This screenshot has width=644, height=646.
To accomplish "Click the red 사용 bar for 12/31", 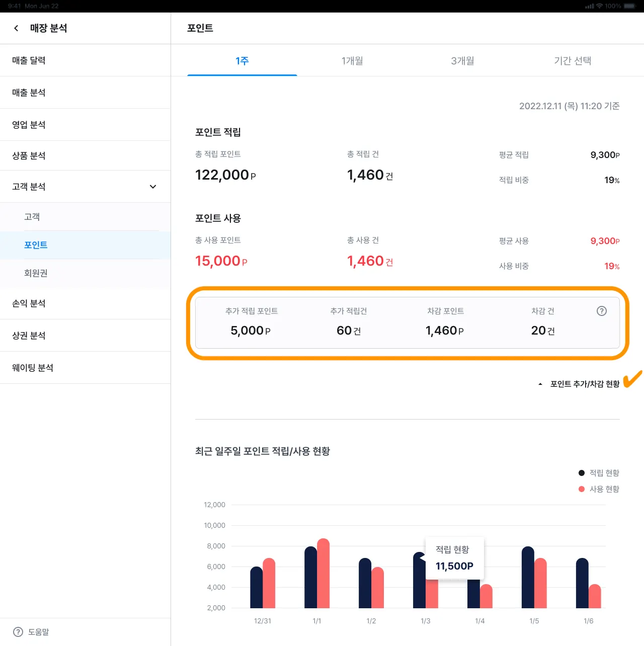I will pos(269,583).
